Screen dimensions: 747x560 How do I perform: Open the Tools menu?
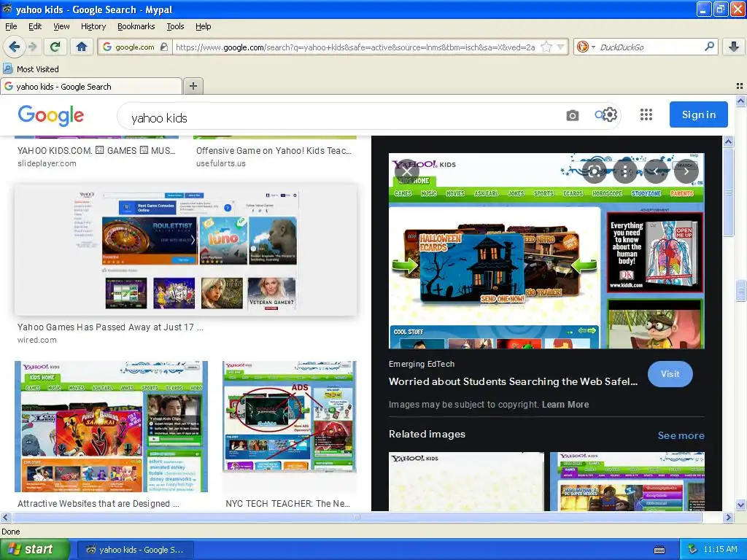(x=175, y=26)
